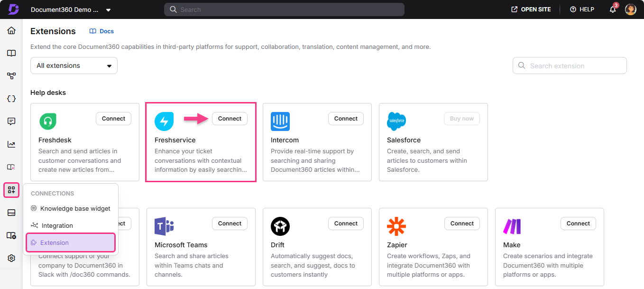Open the notifications bell icon
Viewport: 644px width, 289px height.
(612, 9)
